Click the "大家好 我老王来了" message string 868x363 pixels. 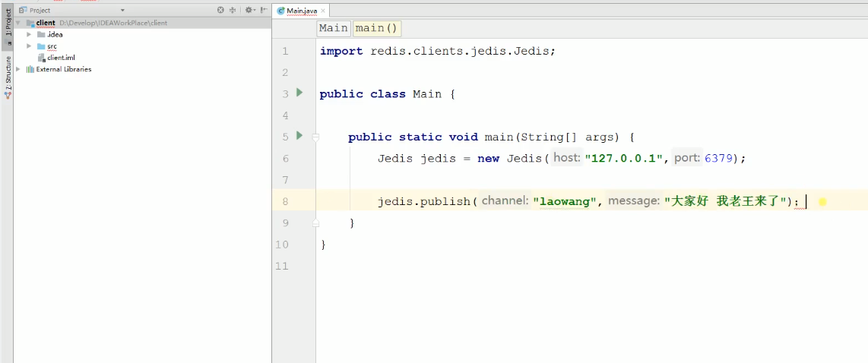click(727, 202)
